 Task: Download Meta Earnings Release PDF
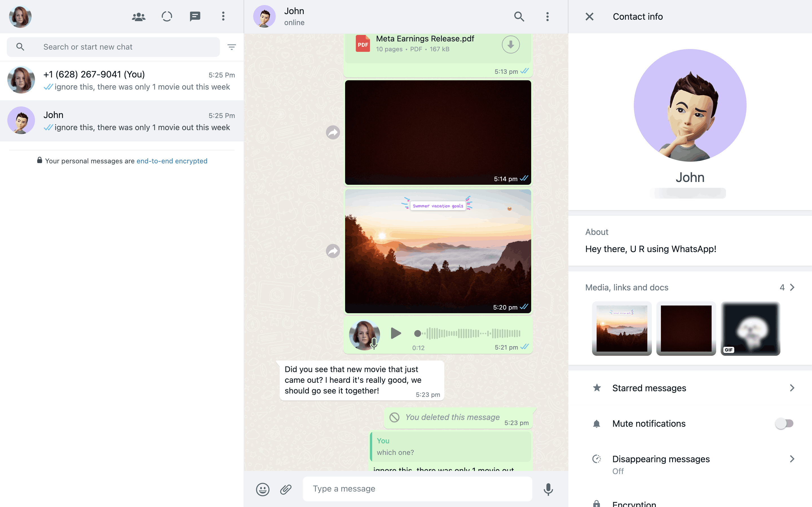(x=510, y=45)
